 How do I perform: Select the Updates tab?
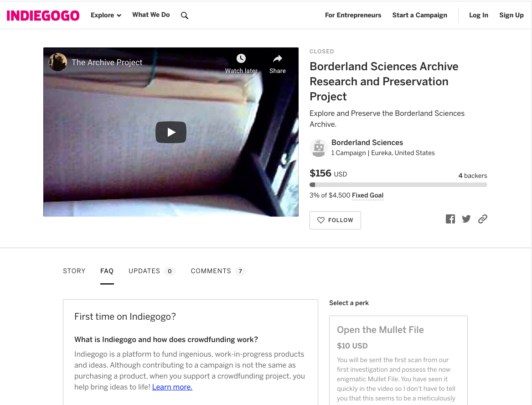click(152, 271)
